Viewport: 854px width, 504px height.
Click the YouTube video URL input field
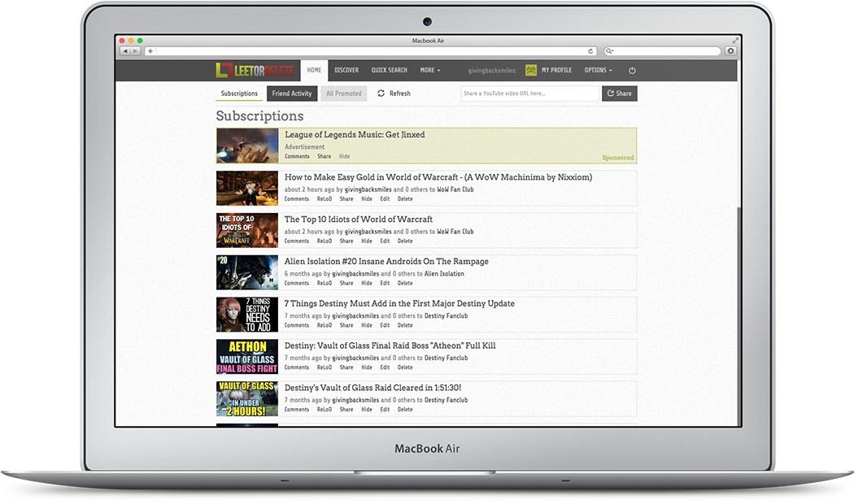[x=530, y=93]
